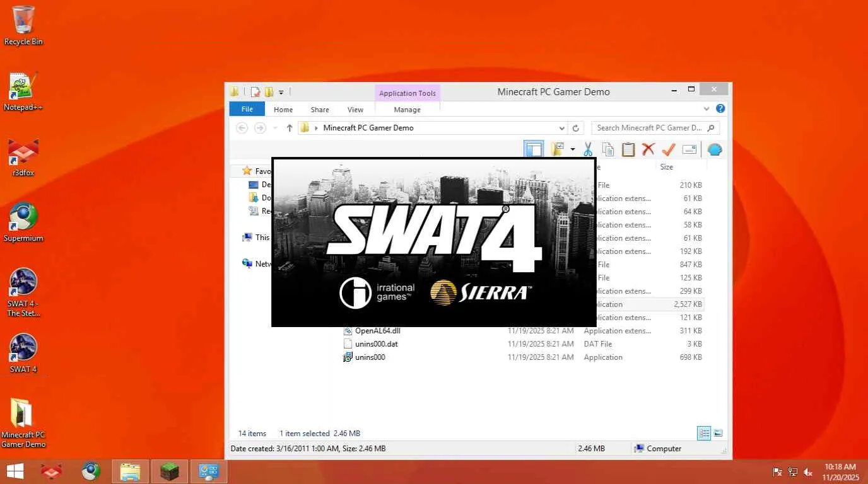Click the Action Center flag tray icon
Screen dimensions: 868x484
click(x=777, y=471)
